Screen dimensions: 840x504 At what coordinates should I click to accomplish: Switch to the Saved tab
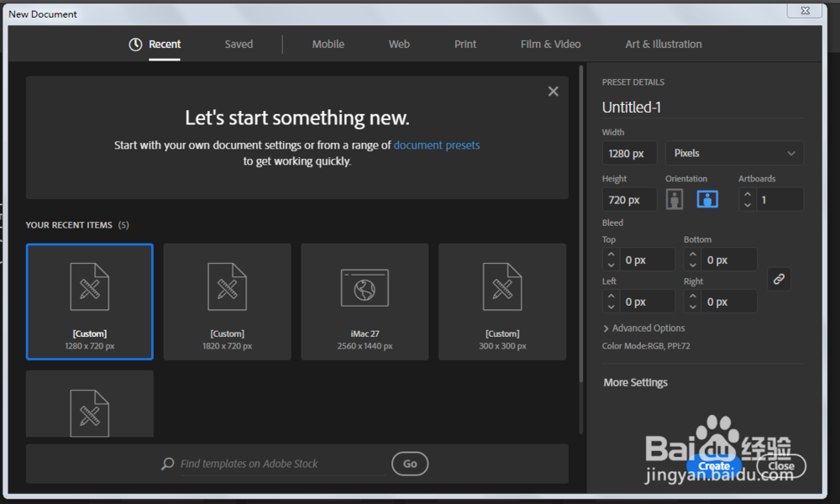pos(239,45)
